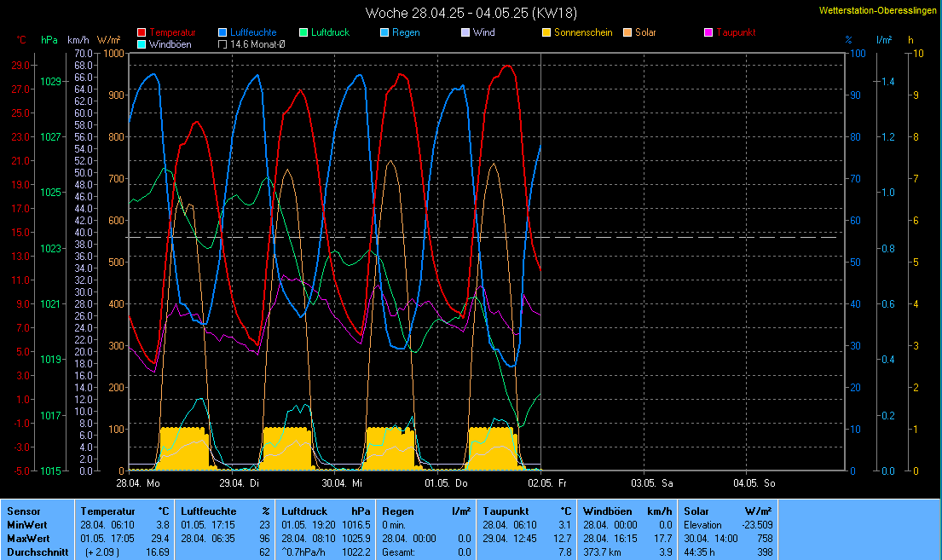The height and width of the screenshot is (560, 942).
Task: Click the empty box beside 14.6 Monat-Ø
Action: (222, 44)
